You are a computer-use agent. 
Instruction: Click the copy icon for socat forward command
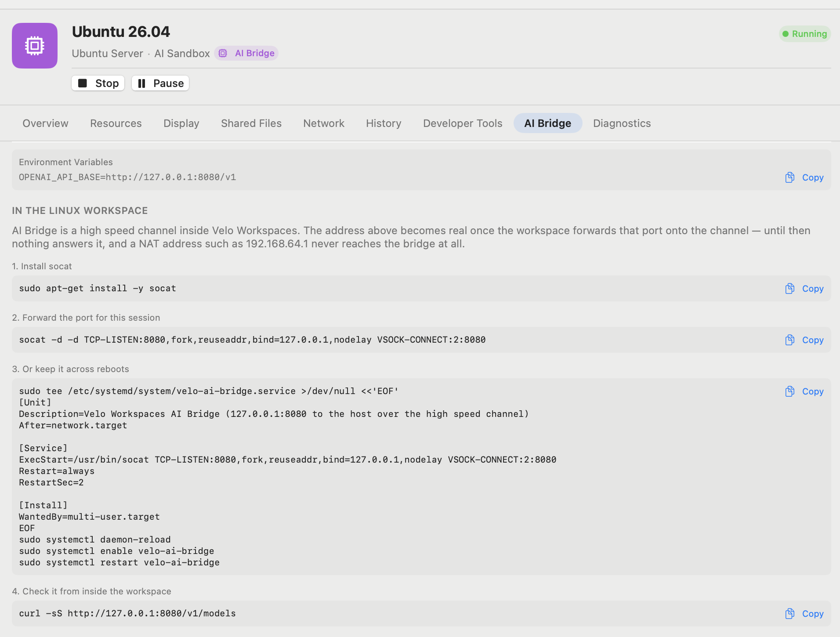click(x=790, y=340)
